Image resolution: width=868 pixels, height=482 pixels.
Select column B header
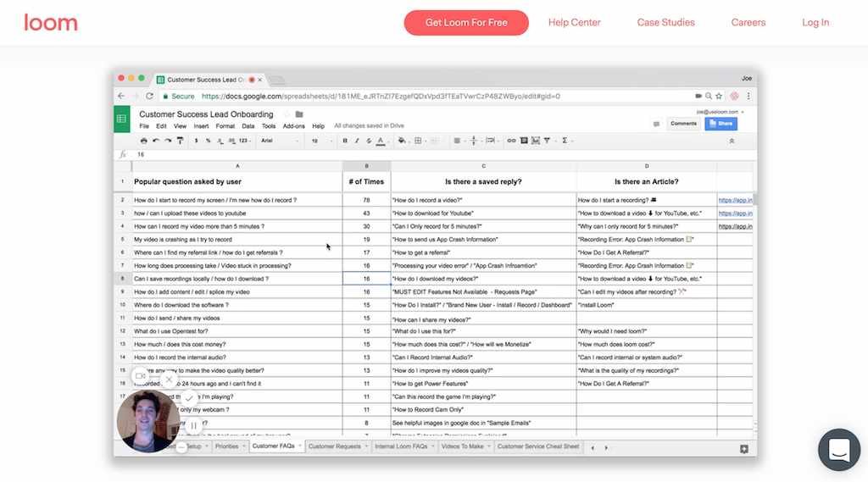[x=366, y=166]
